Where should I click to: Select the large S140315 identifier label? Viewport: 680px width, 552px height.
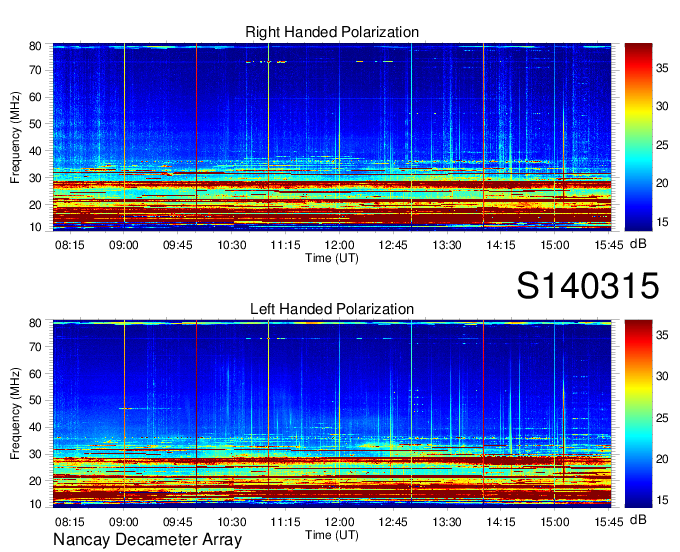click(588, 285)
